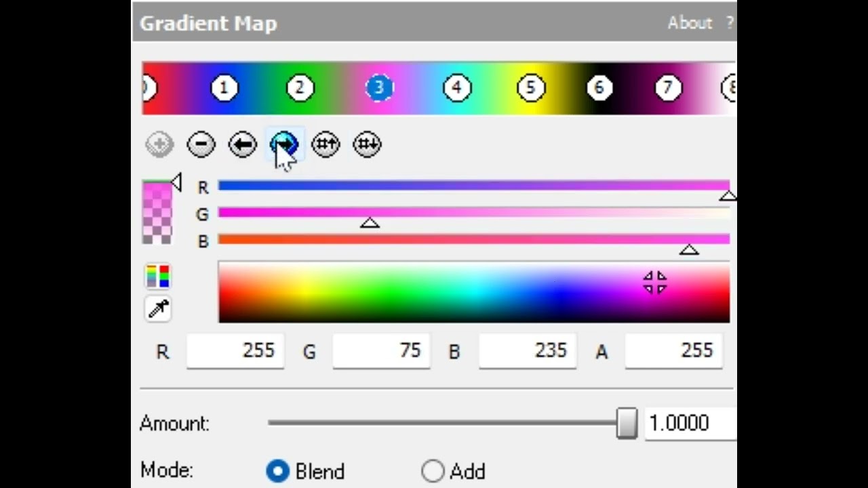Remove the stop with the minus icon

pos(201,144)
